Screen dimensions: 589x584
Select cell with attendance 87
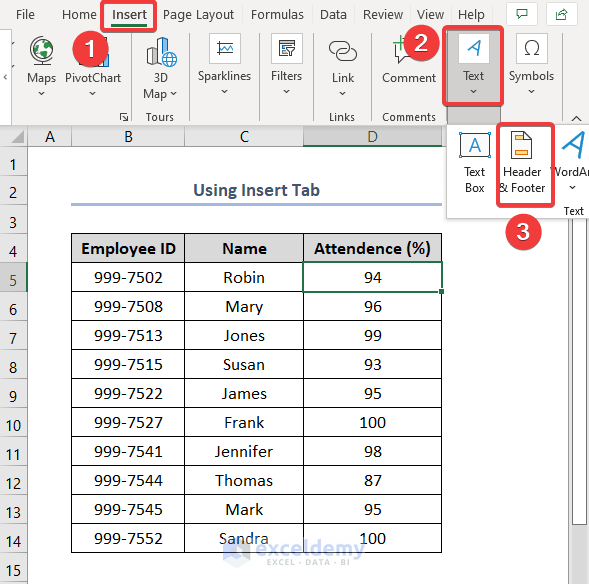click(373, 480)
